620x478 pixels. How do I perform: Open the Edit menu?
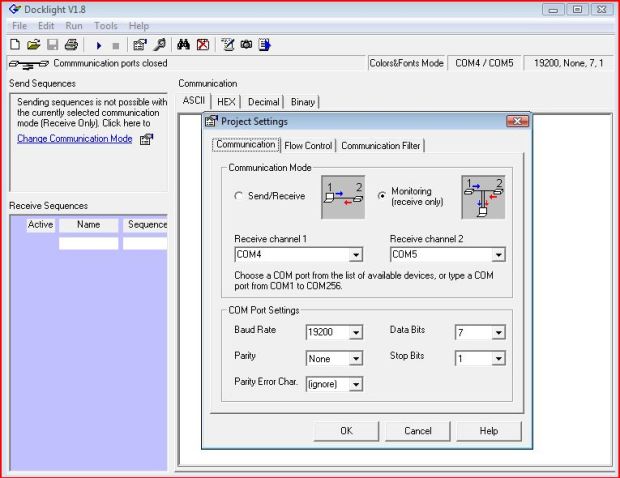tap(46, 26)
